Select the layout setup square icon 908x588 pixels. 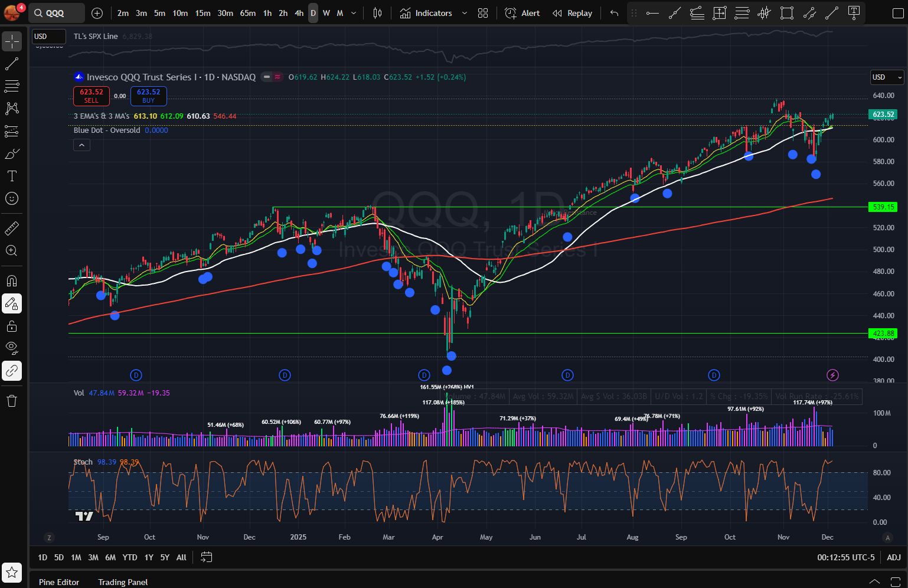[898, 13]
